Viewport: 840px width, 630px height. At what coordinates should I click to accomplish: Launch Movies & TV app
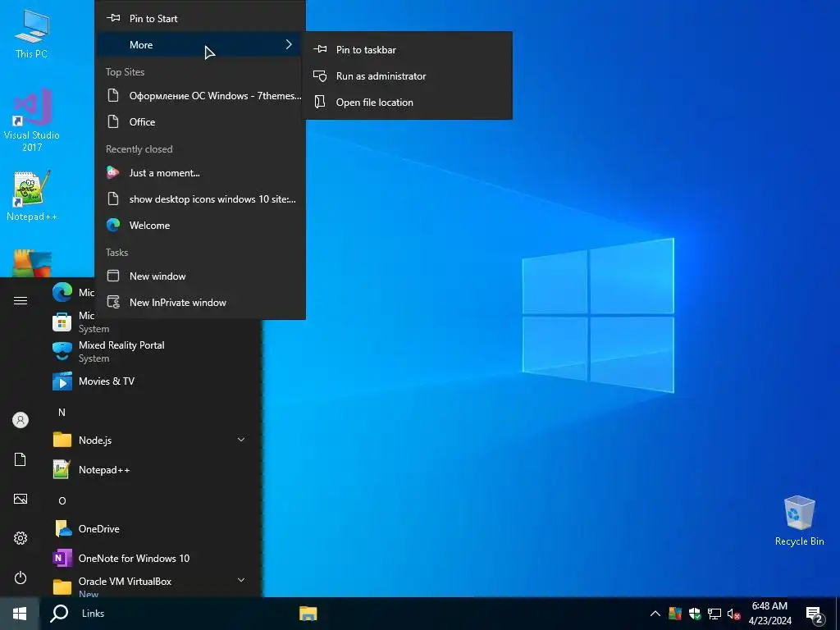pos(152,381)
